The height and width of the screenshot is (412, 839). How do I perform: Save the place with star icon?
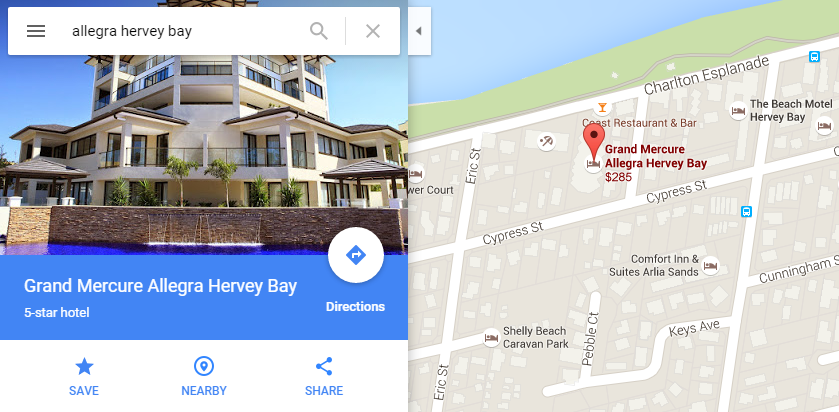pos(84,367)
